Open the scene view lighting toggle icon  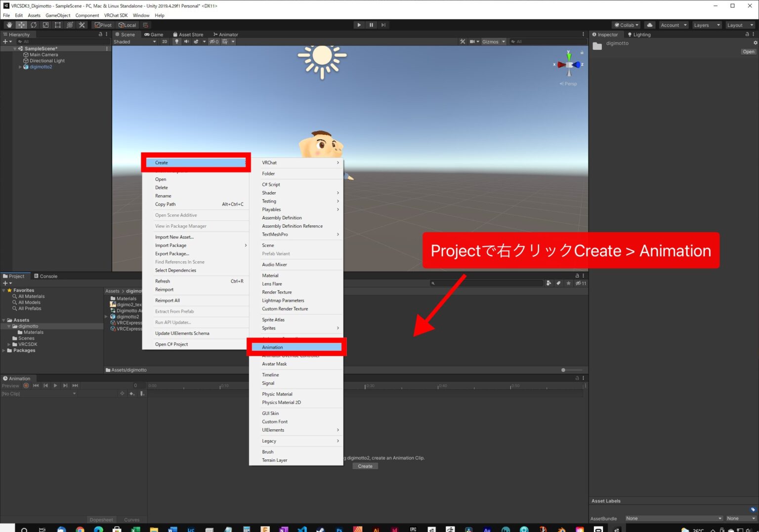(176, 41)
